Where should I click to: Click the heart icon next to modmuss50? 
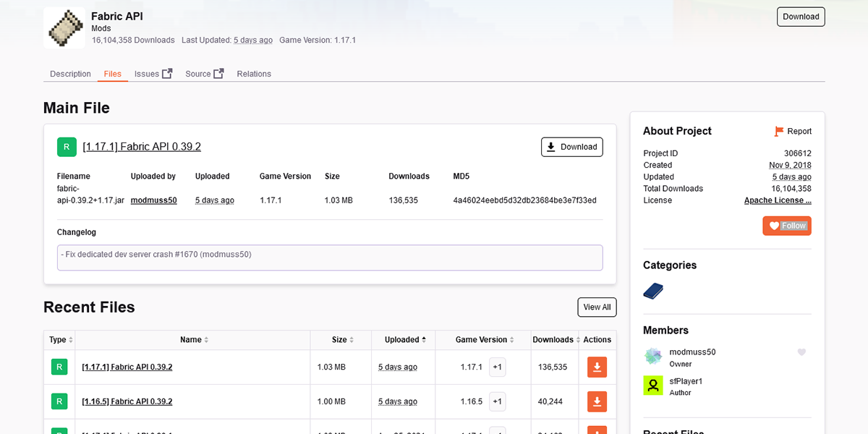pyautogui.click(x=801, y=352)
